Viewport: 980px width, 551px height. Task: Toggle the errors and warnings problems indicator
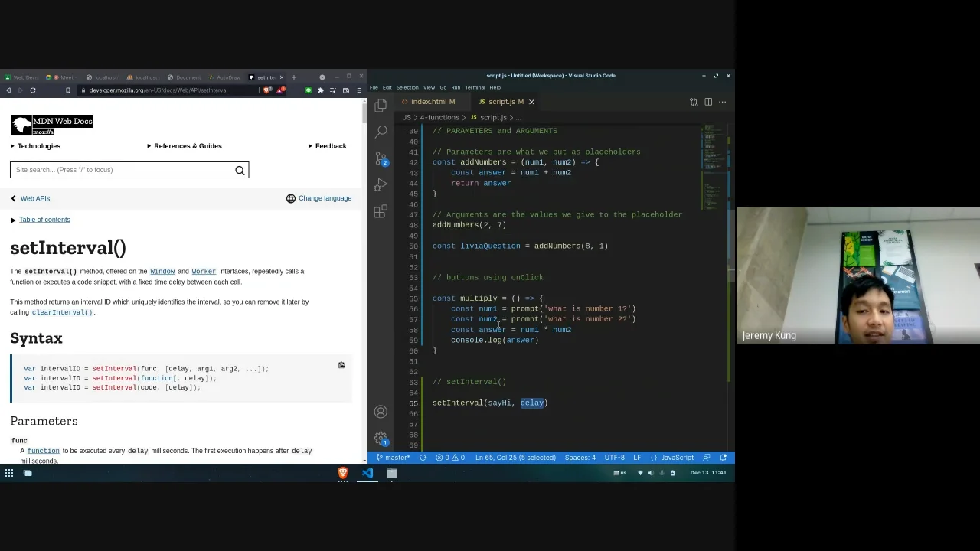coord(450,458)
